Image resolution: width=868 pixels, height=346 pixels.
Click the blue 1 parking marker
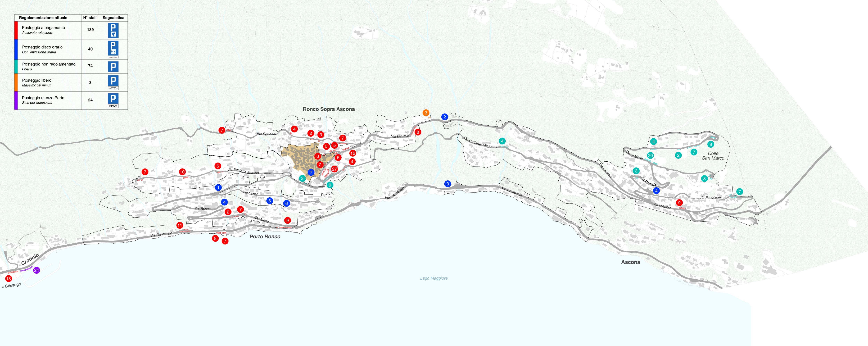[x=218, y=188]
